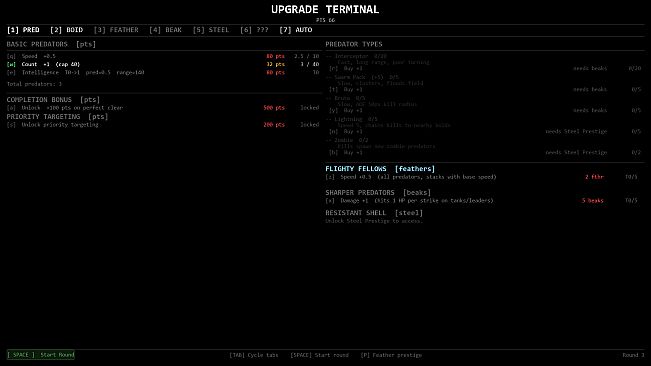Open the [4] BEAK tab
The image size is (651, 366).
[165, 30]
